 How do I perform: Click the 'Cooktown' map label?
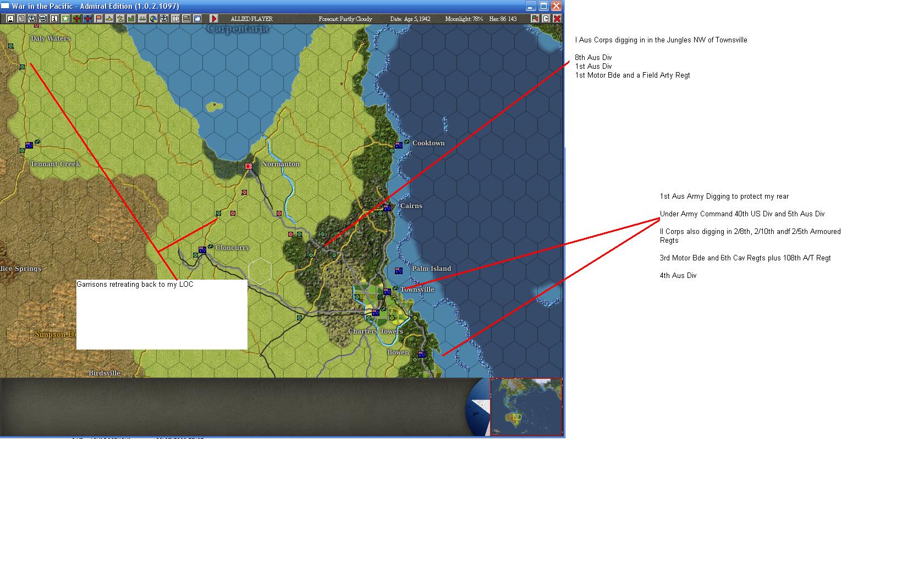[428, 143]
